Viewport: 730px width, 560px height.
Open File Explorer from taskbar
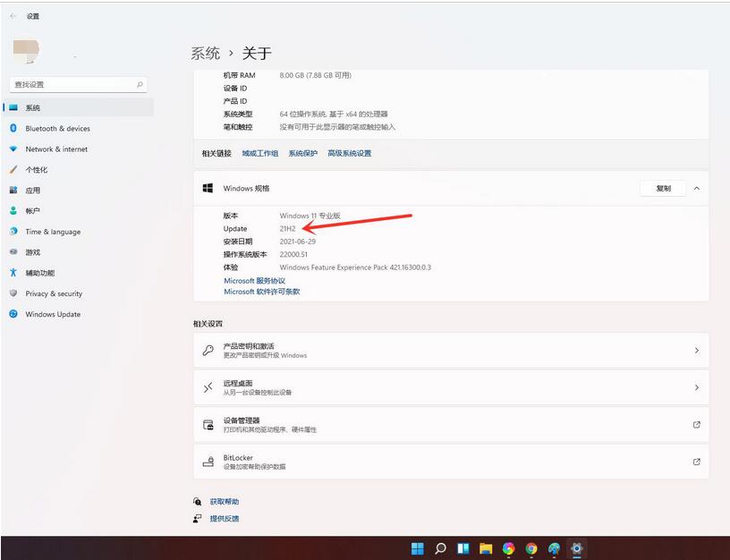click(486, 548)
